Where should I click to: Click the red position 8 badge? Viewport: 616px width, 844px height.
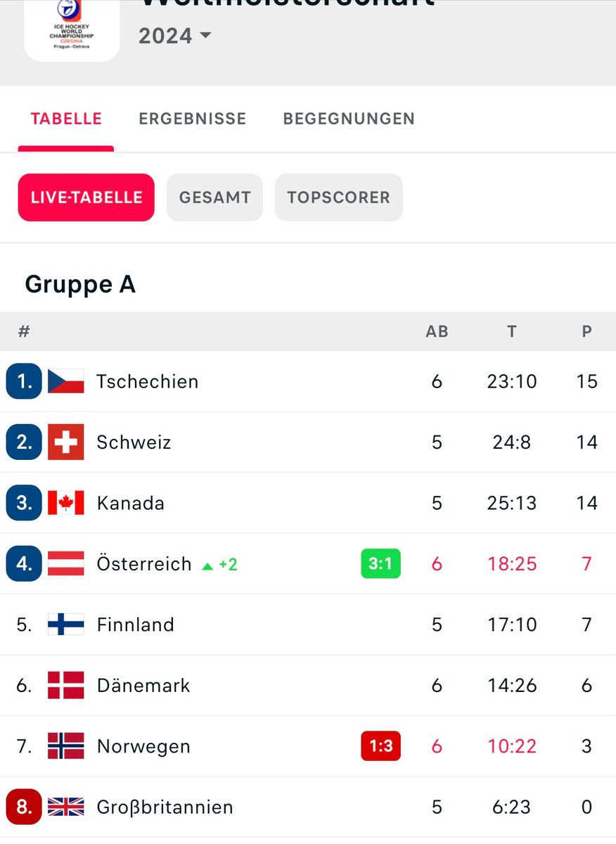(x=24, y=807)
